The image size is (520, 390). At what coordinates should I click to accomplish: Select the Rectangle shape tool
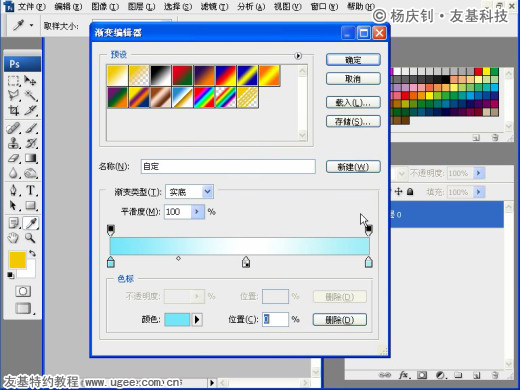[30, 205]
